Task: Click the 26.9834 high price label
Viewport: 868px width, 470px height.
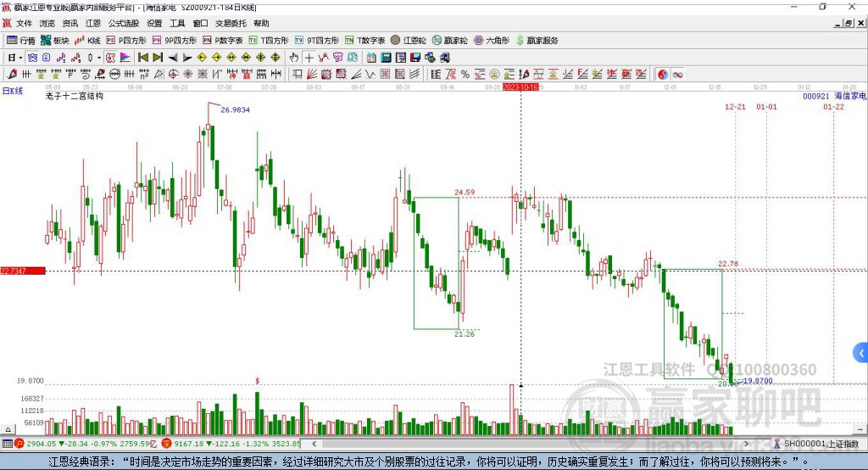Action: [236, 109]
